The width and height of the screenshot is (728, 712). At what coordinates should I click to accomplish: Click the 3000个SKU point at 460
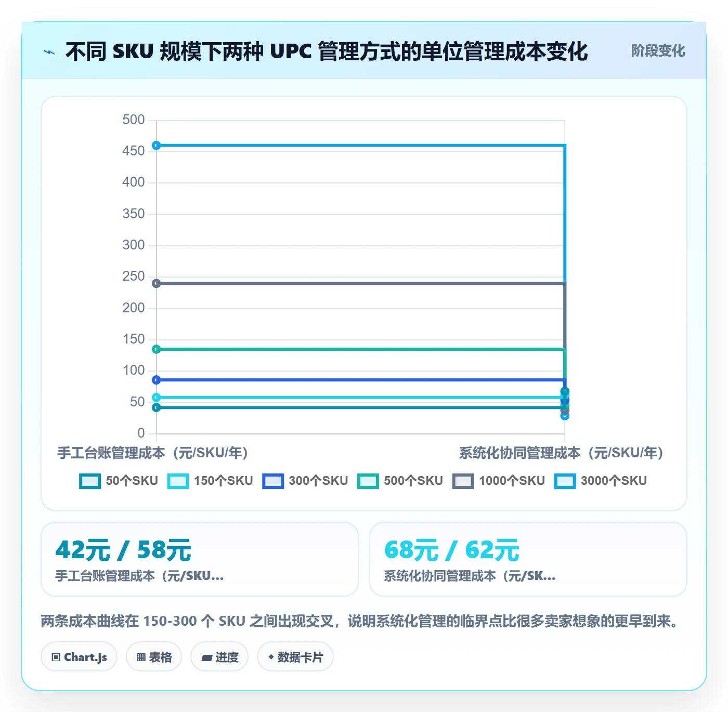tap(156, 146)
